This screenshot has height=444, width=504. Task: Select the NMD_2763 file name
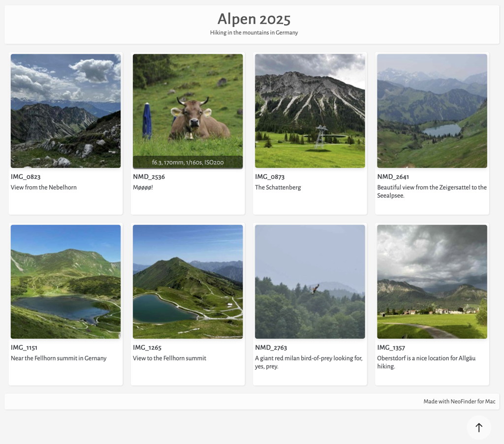click(271, 348)
